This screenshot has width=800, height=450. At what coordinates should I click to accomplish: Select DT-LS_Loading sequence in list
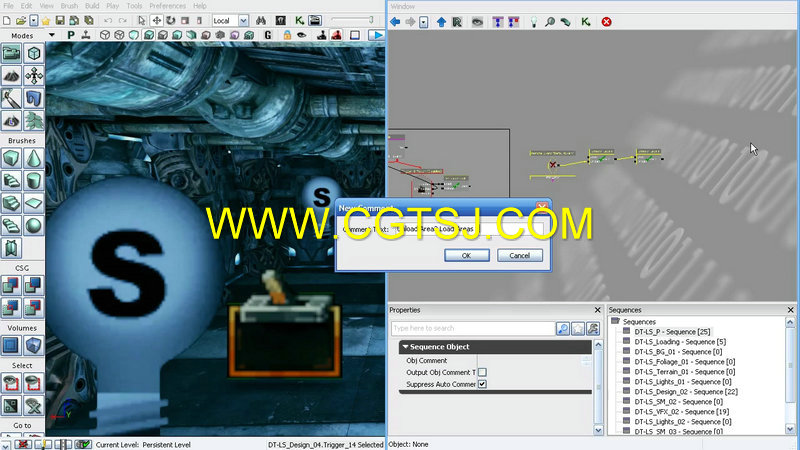click(680, 342)
